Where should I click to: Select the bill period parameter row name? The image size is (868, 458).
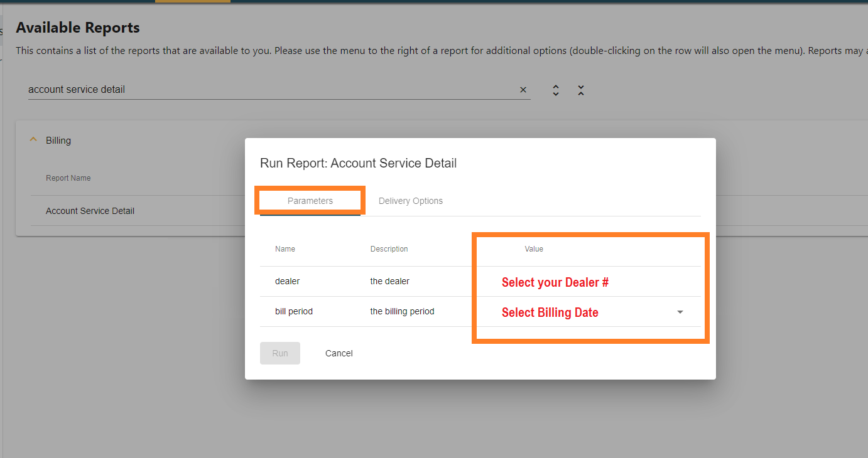[294, 311]
